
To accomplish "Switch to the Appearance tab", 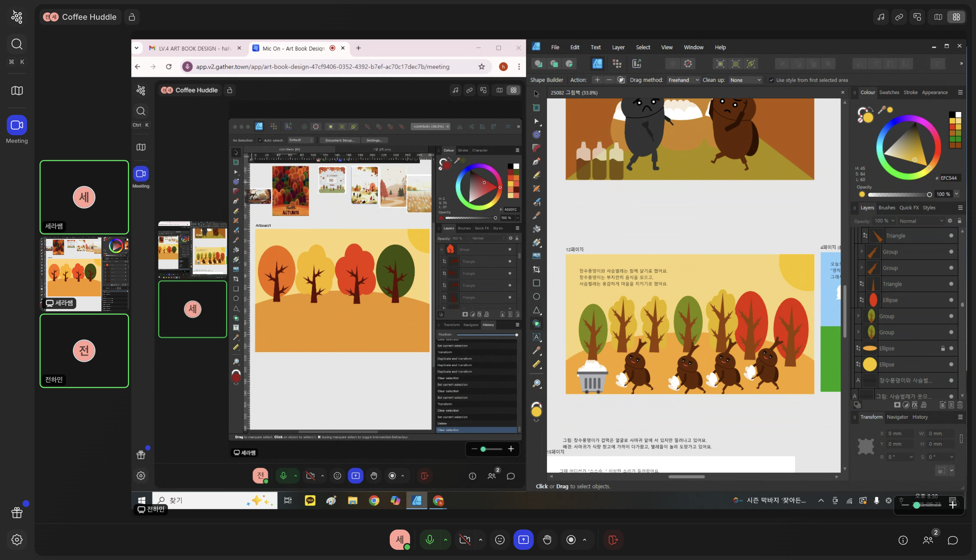I will (934, 92).
